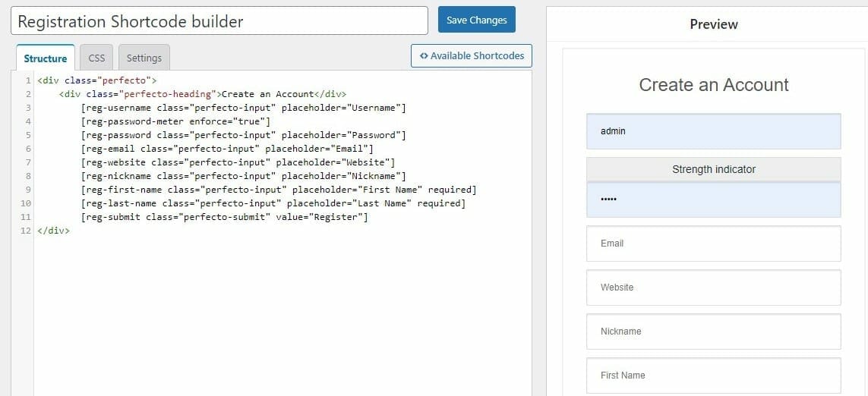868x396 pixels.
Task: Click the Create an Account preview heading
Action: tap(714, 85)
